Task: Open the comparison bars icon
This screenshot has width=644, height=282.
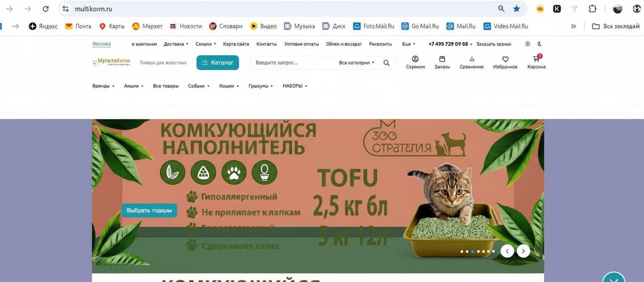Action: (x=472, y=59)
